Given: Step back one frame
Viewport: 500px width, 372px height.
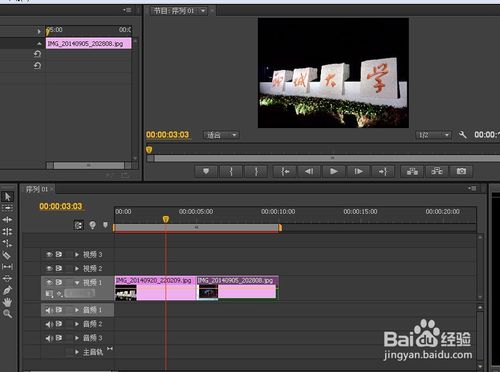Looking at the screenshot, I should pos(309,171).
